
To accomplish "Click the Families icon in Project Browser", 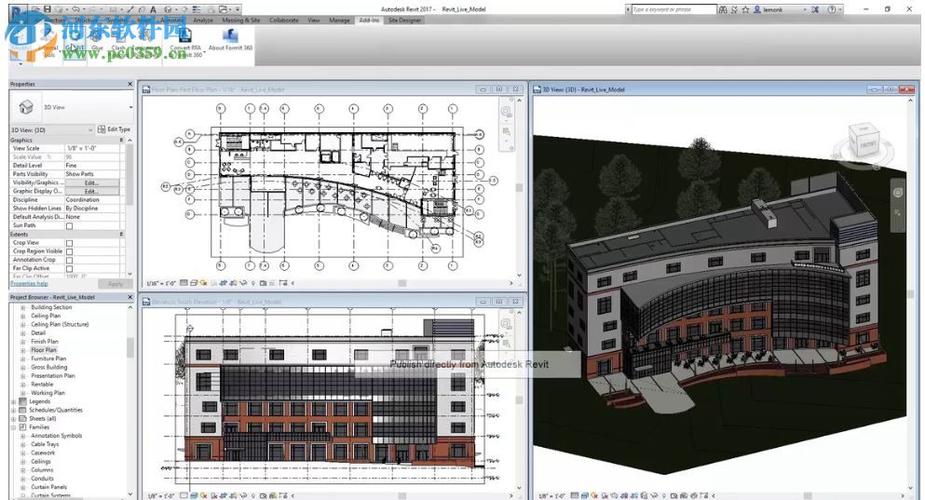I will (23, 427).
